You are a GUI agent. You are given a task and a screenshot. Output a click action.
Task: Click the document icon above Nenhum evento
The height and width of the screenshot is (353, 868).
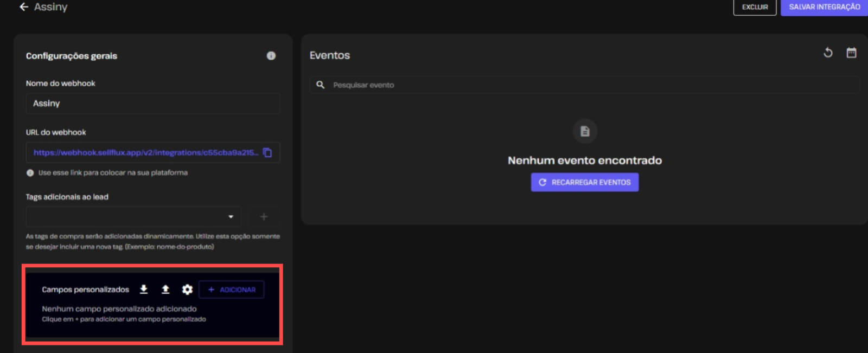click(x=585, y=131)
